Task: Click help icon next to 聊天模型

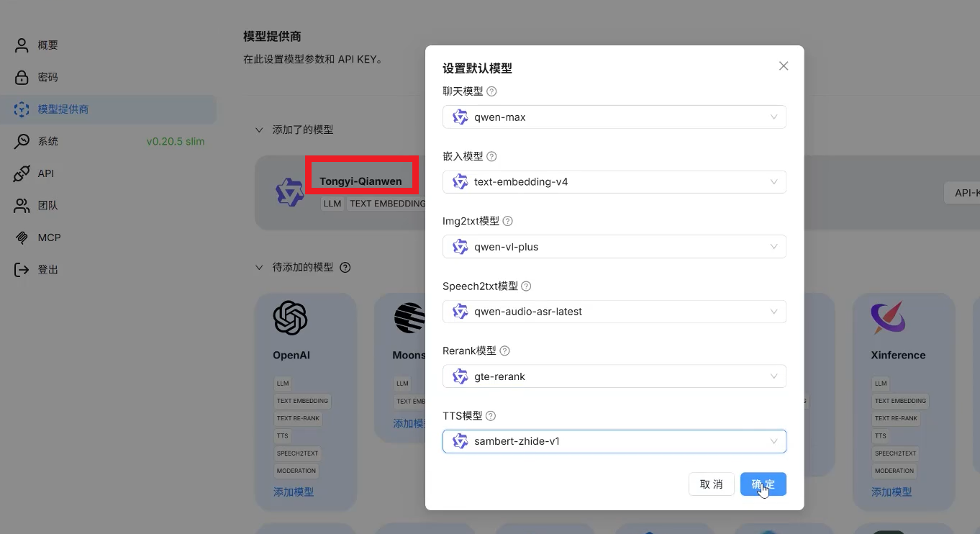Action: pos(492,91)
